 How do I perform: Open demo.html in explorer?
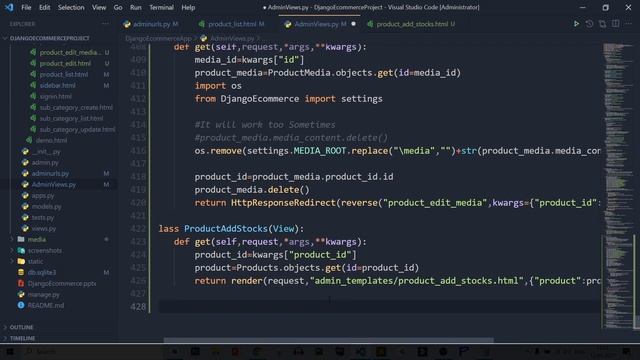click(x=51, y=140)
